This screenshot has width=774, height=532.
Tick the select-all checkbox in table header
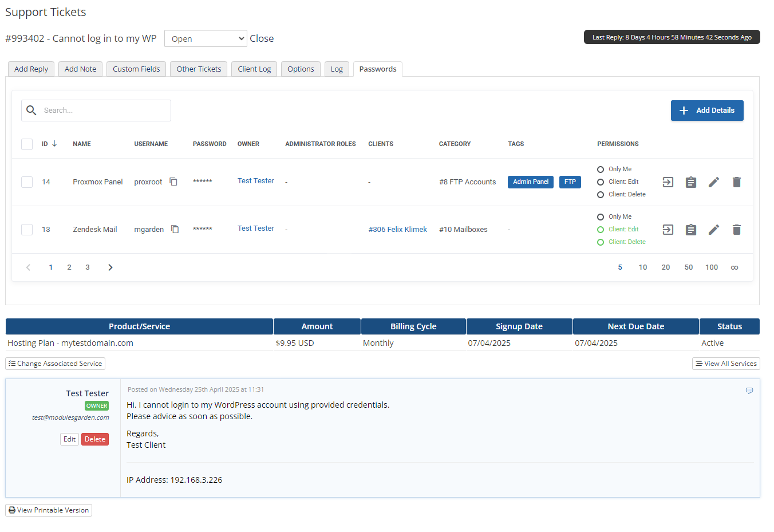(27, 144)
